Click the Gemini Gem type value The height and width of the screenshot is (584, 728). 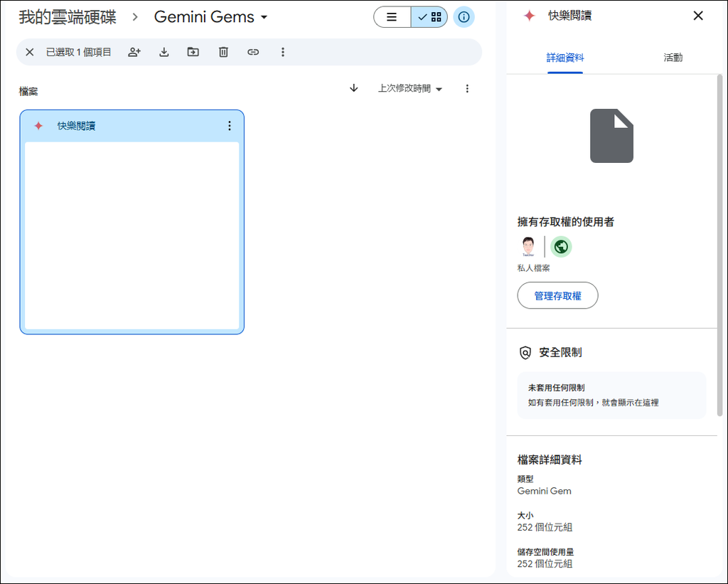544,491
